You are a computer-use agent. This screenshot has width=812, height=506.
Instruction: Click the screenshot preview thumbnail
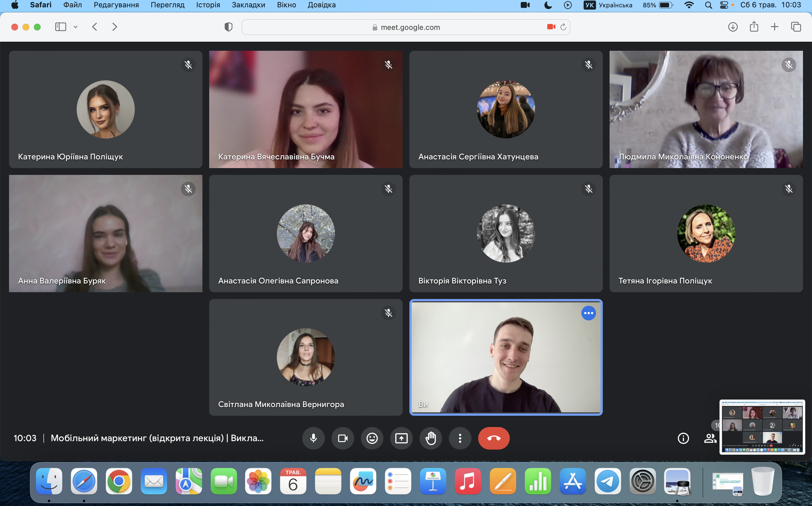pos(762,427)
